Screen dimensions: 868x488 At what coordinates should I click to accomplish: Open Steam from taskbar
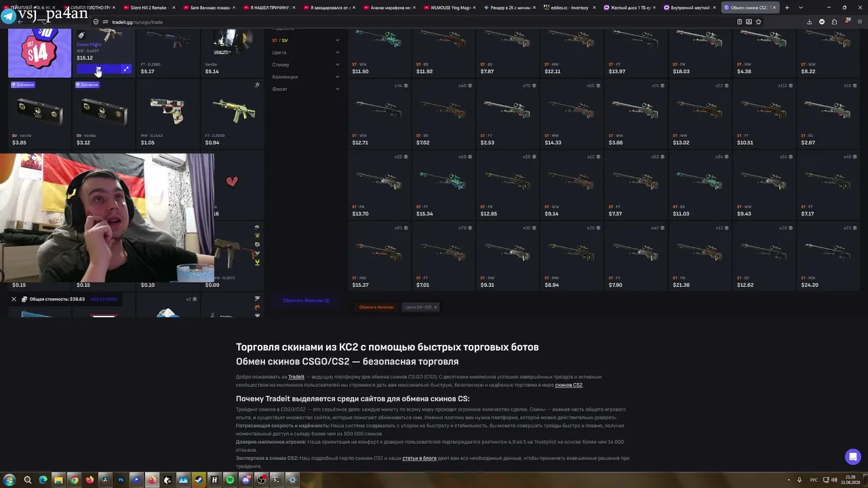coord(199,480)
